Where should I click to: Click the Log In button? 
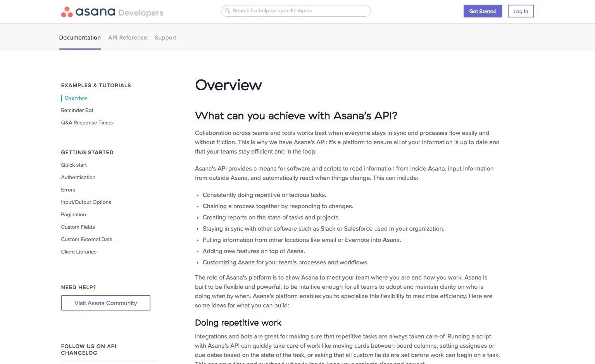(x=521, y=11)
